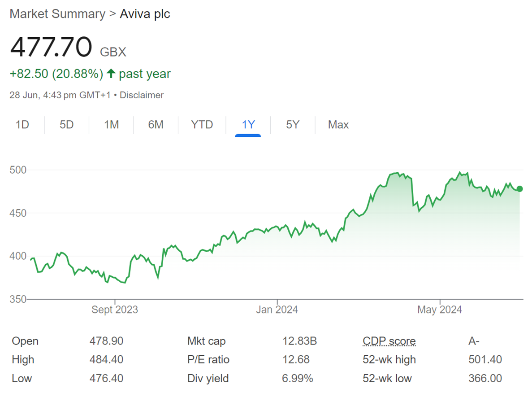532x393 pixels.
Task: Click the 500 y-axis label
Action: click(x=18, y=170)
